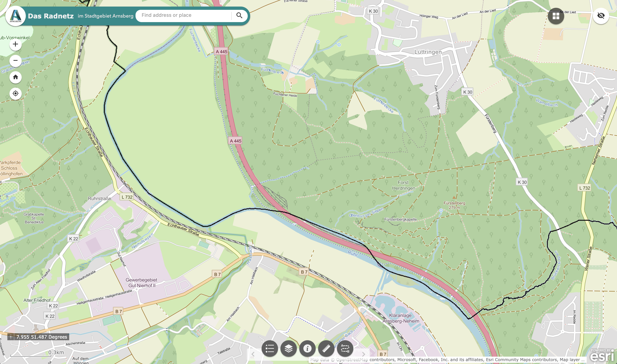617x364 pixels.
Task: Find my location with the locate button
Action: (15, 93)
